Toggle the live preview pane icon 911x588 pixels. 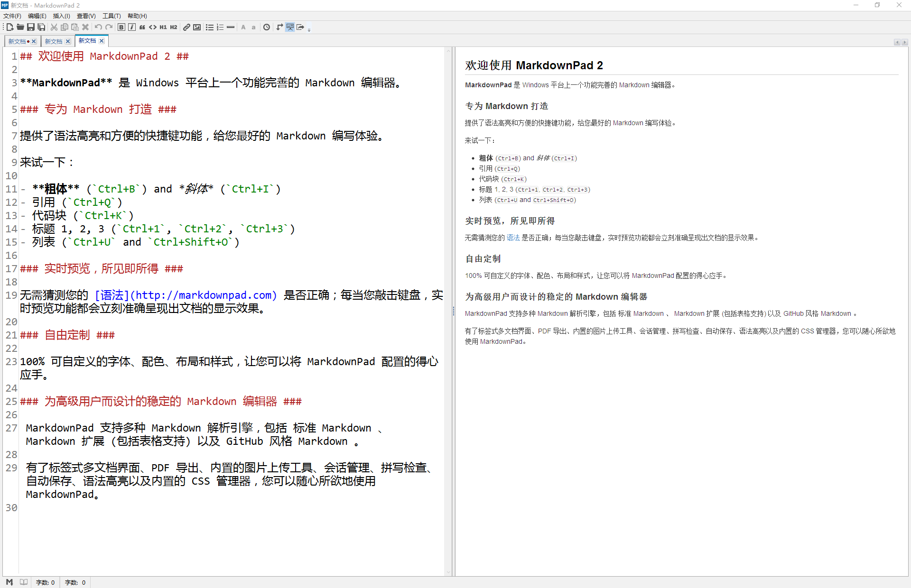click(290, 27)
